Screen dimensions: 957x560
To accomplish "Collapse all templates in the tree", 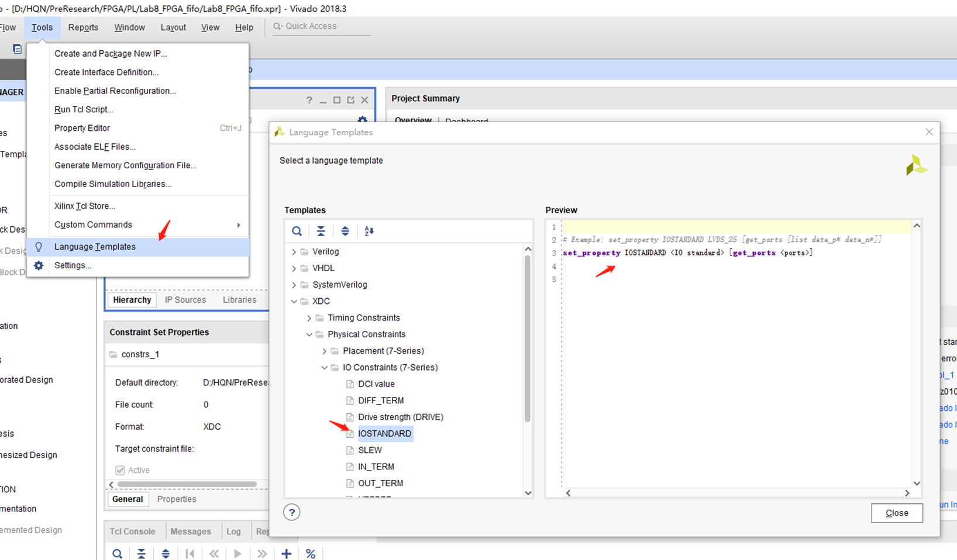I will tap(321, 231).
